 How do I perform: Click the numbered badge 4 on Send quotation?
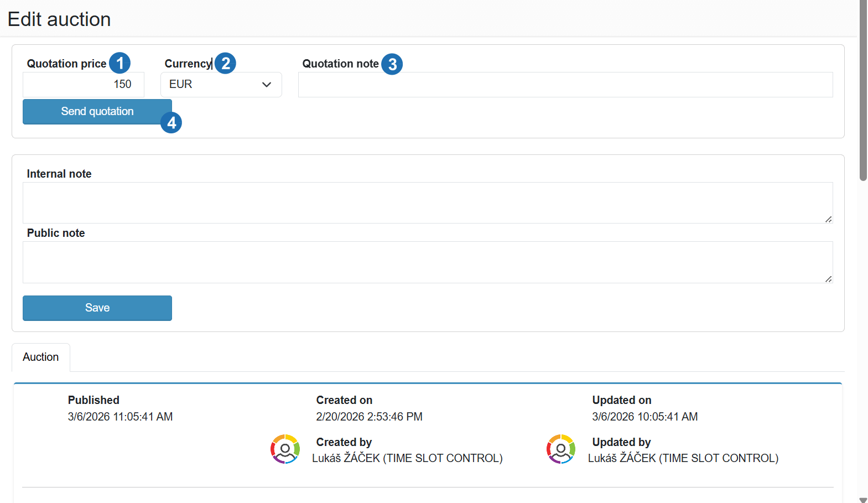coord(171,122)
